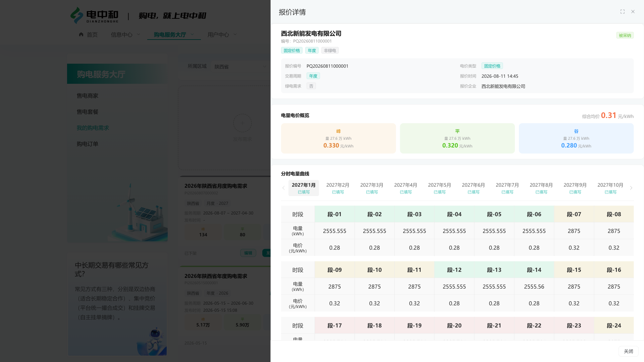Expand the 购电服务大厅 menu
Image resolution: width=644 pixels, height=362 pixels.
pyautogui.click(x=174, y=35)
